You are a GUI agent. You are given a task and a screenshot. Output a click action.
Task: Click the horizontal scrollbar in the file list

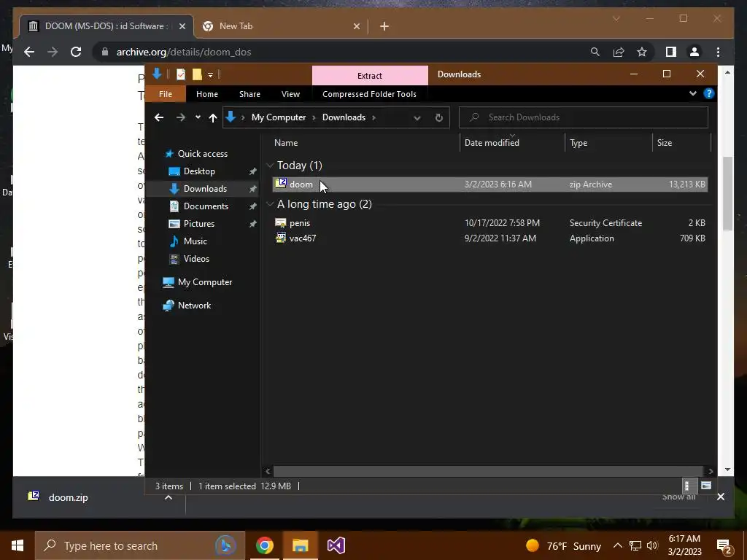[488, 471]
